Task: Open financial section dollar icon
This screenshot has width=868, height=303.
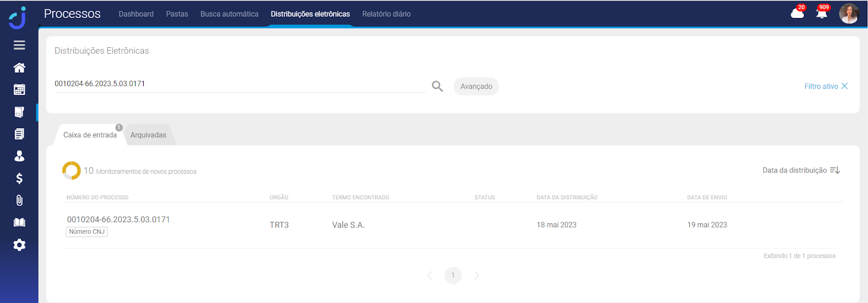Action: pos(20,179)
